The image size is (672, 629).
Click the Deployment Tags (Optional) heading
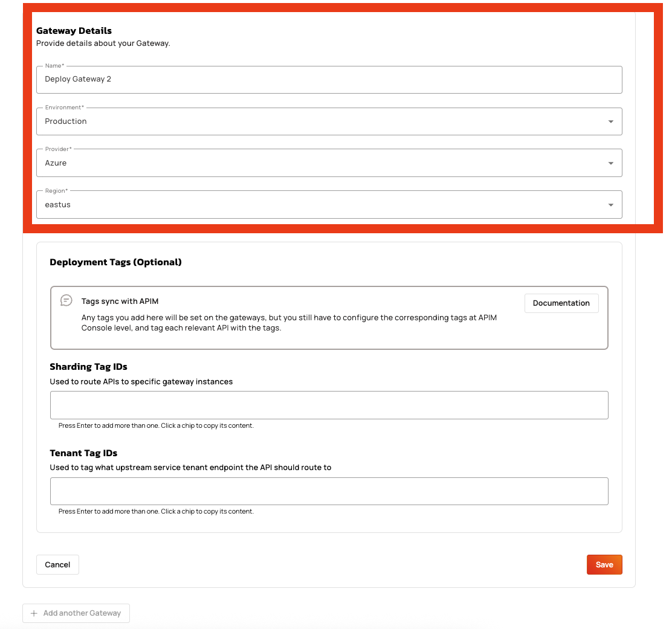tap(115, 262)
